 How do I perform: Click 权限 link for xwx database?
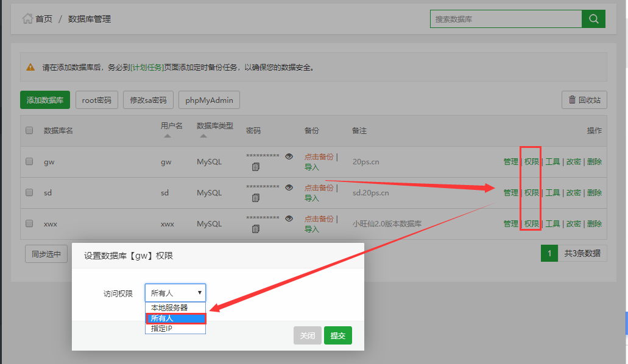[532, 224]
